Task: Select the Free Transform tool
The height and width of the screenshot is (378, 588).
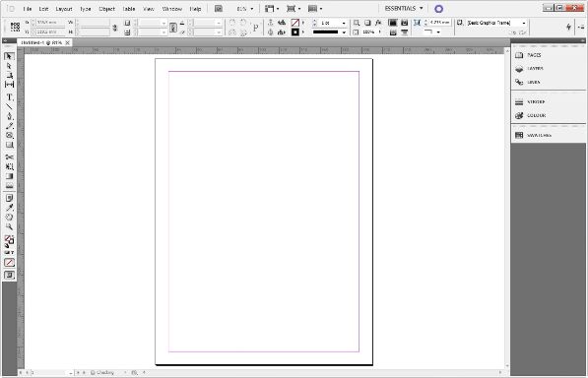Action: [x=9, y=166]
